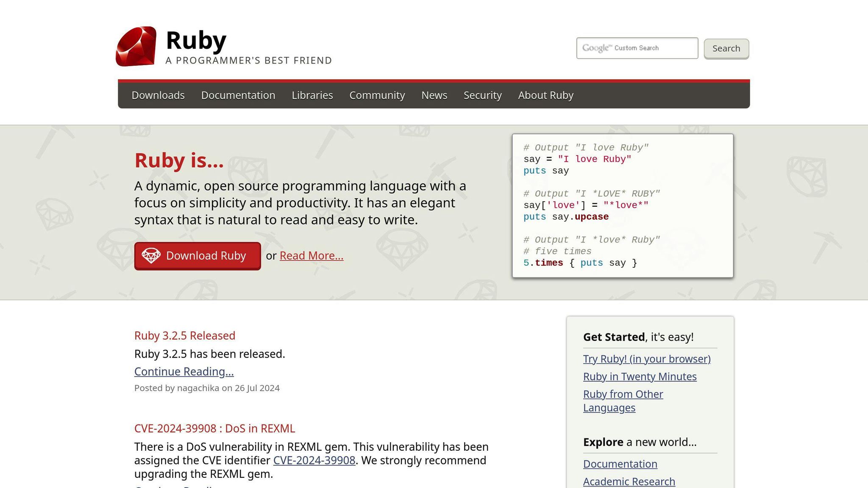Follow the Read More link

(x=312, y=256)
